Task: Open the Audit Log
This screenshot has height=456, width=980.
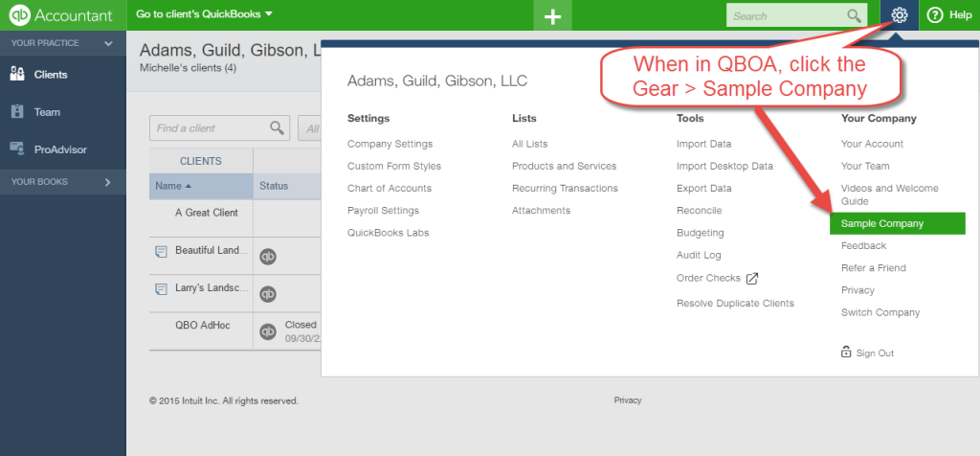Action: (699, 255)
